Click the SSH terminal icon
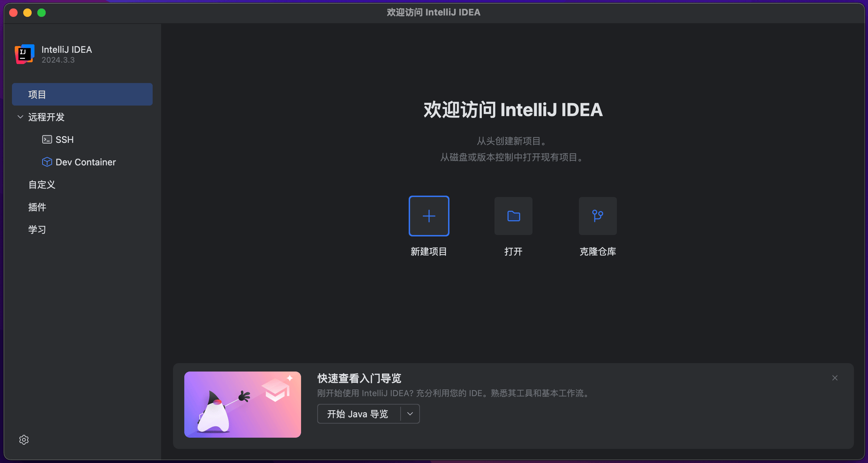 (x=47, y=140)
